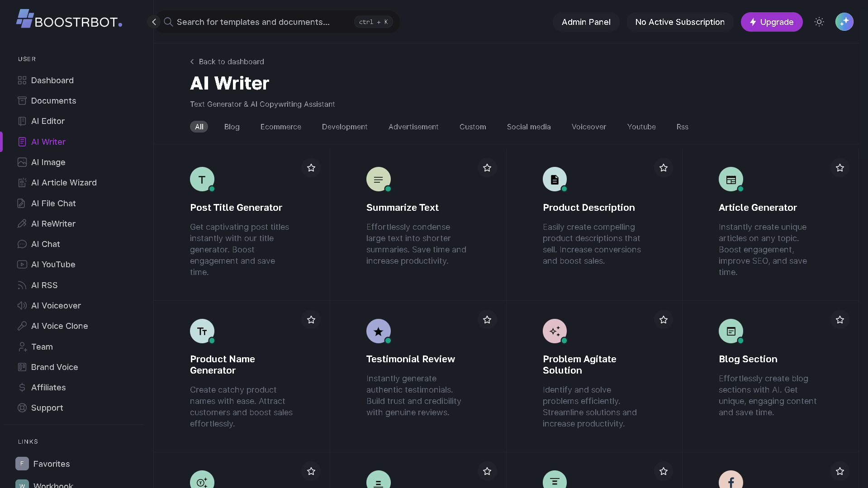Open the Favorites link
This screenshot has width=868, height=488.
pos(43,464)
